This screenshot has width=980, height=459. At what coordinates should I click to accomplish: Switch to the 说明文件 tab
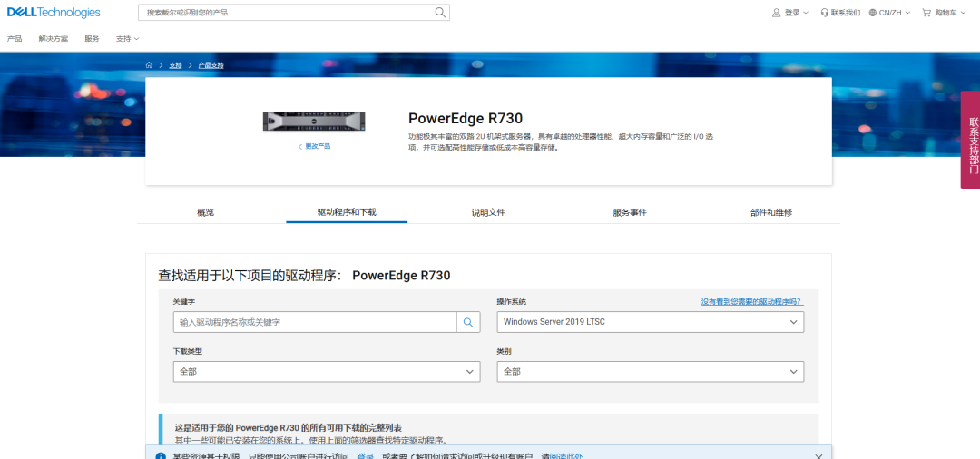click(488, 212)
